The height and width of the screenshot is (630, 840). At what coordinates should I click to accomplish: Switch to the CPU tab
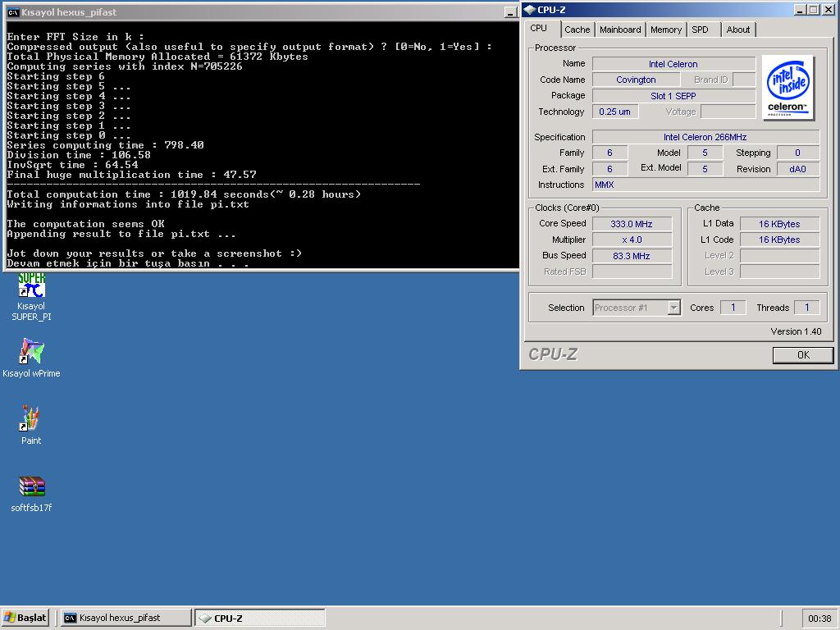539,29
